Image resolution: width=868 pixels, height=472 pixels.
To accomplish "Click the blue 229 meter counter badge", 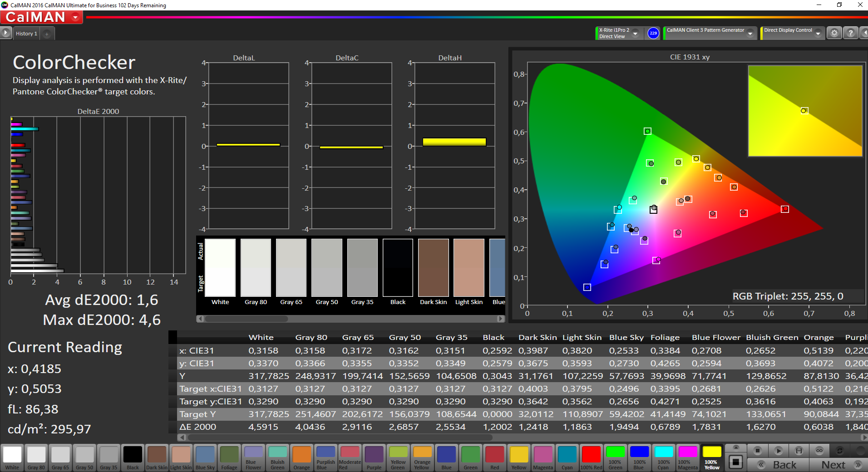I will 653,33.
